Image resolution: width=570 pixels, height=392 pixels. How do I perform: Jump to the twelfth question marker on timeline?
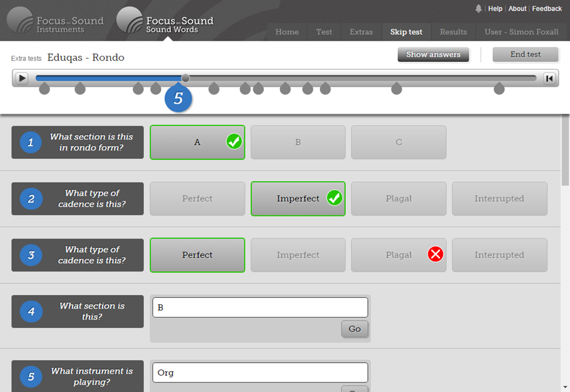tap(397, 88)
